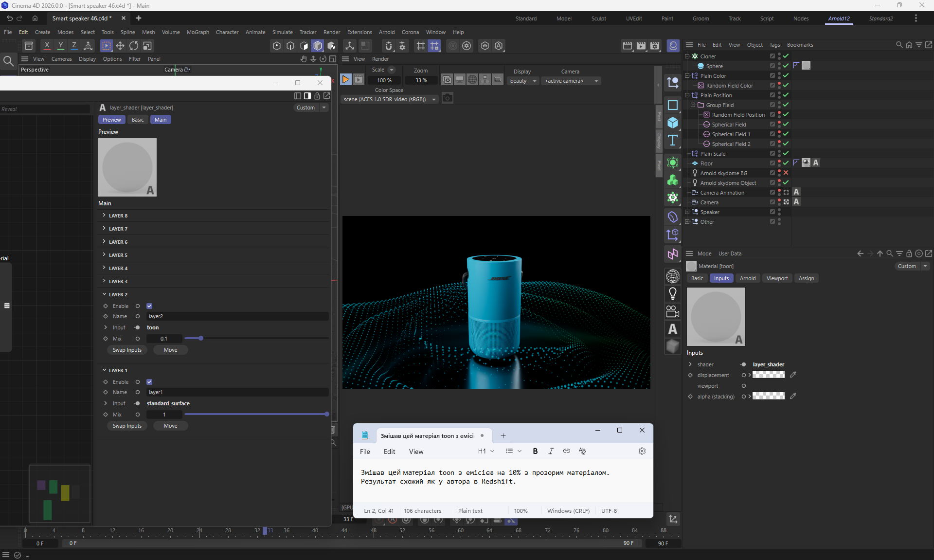Click the Camera object icon in palette

click(673, 311)
